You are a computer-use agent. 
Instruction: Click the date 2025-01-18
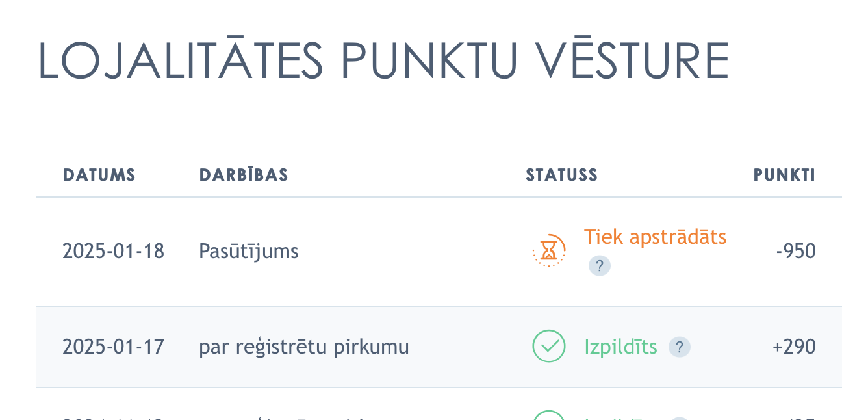(113, 251)
